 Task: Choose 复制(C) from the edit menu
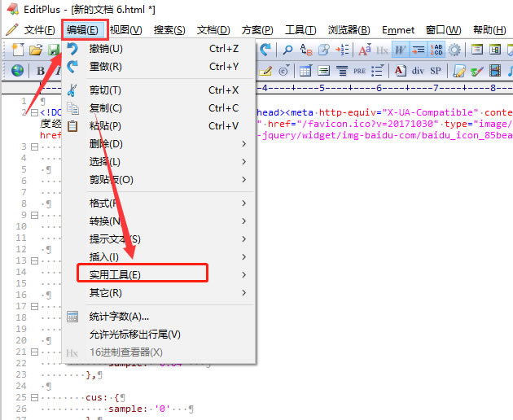[159, 108]
